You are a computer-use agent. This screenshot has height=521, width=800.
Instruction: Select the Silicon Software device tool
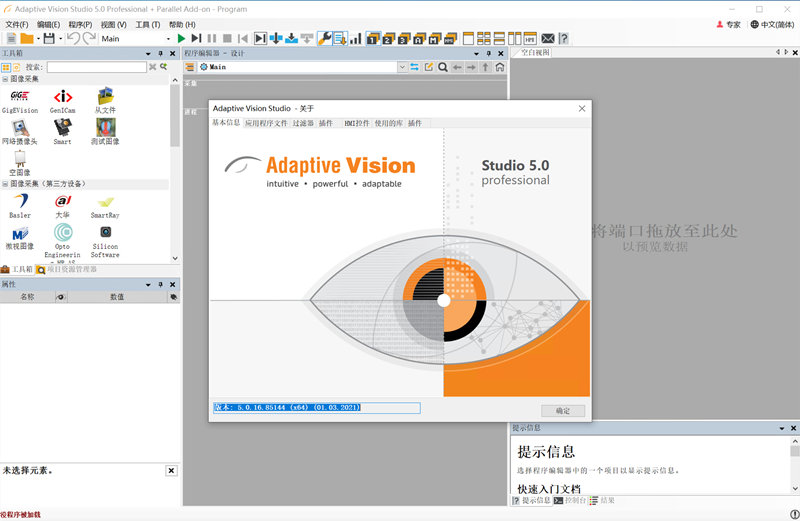point(105,241)
